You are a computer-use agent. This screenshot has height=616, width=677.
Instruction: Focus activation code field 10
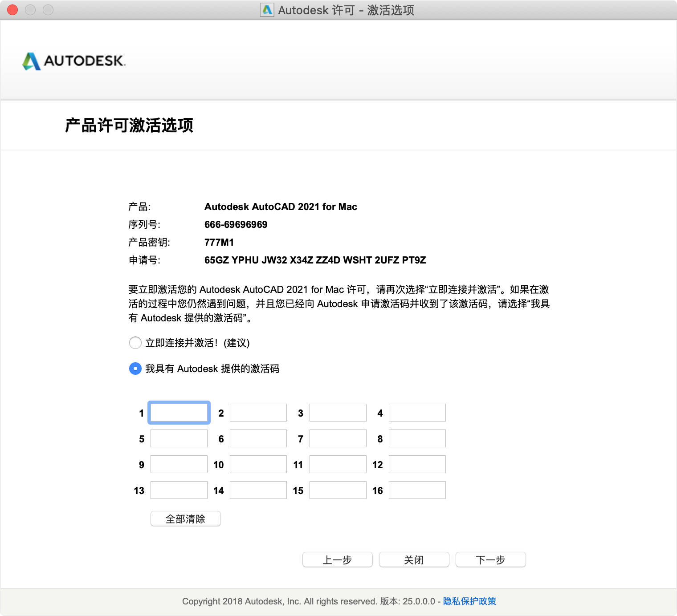[x=258, y=464]
